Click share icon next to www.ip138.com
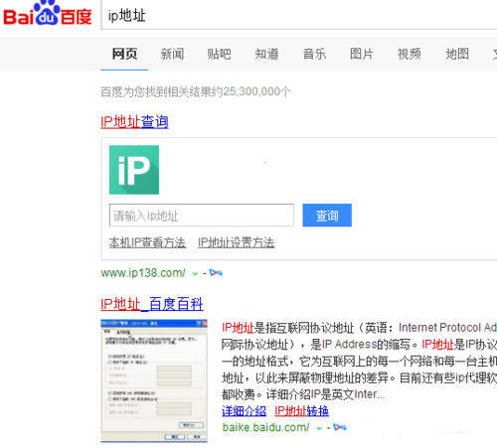 pos(216,273)
